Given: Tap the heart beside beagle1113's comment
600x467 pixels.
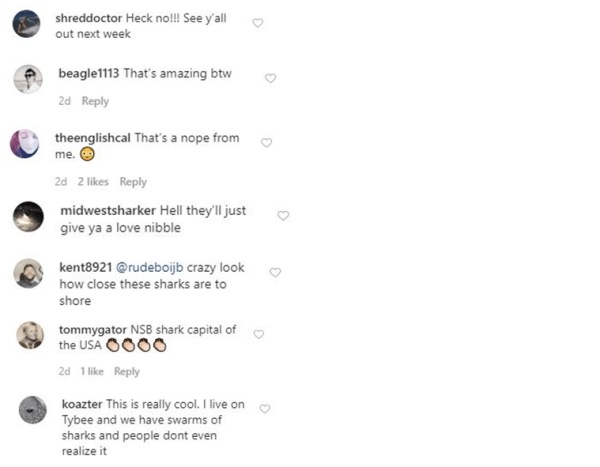Looking at the screenshot, I should click(270, 78).
